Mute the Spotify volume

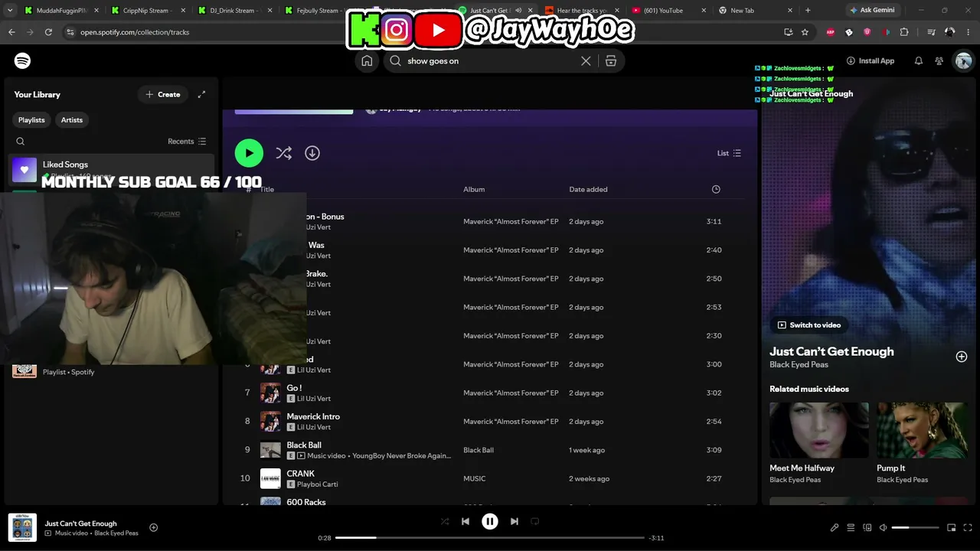point(883,527)
